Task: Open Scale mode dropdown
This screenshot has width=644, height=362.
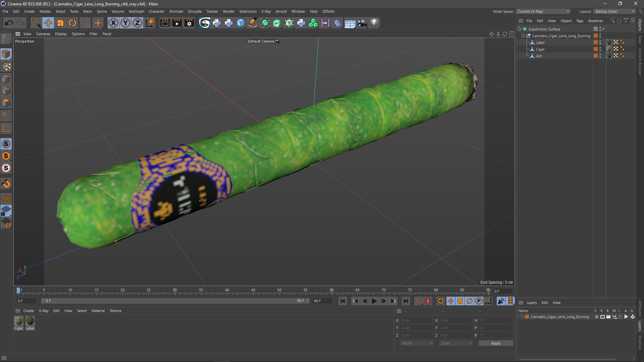Action: click(x=456, y=343)
